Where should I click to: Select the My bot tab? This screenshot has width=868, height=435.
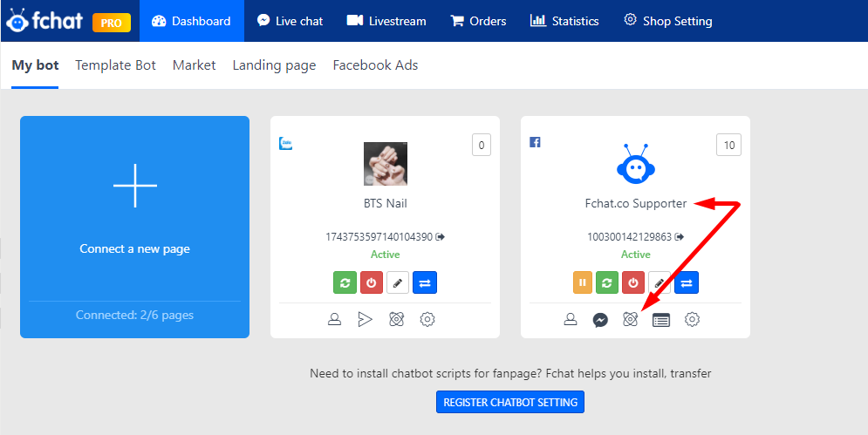pos(35,65)
